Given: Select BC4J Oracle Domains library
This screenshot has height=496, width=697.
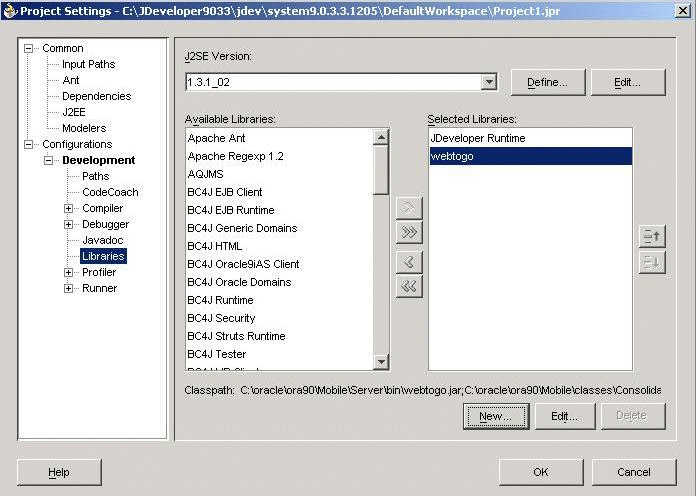Looking at the screenshot, I should [x=279, y=282].
